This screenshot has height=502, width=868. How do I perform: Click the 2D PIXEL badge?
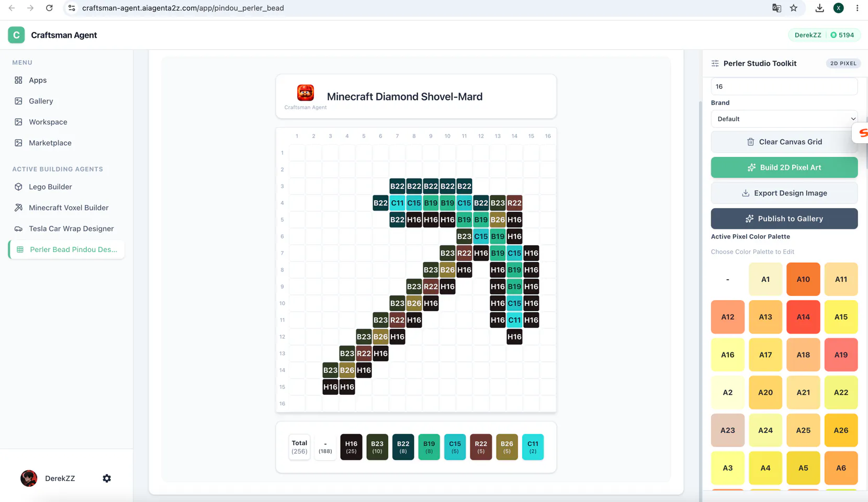[x=843, y=63]
